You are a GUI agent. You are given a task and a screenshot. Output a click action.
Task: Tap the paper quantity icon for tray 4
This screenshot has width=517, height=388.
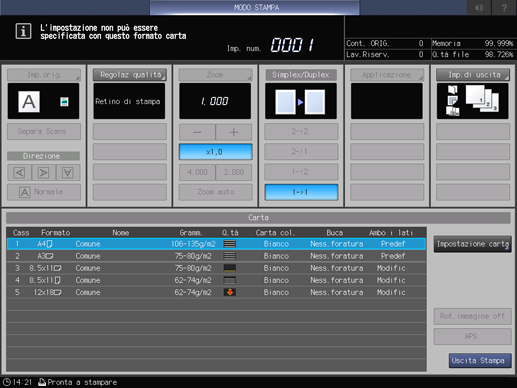pyautogui.click(x=230, y=280)
